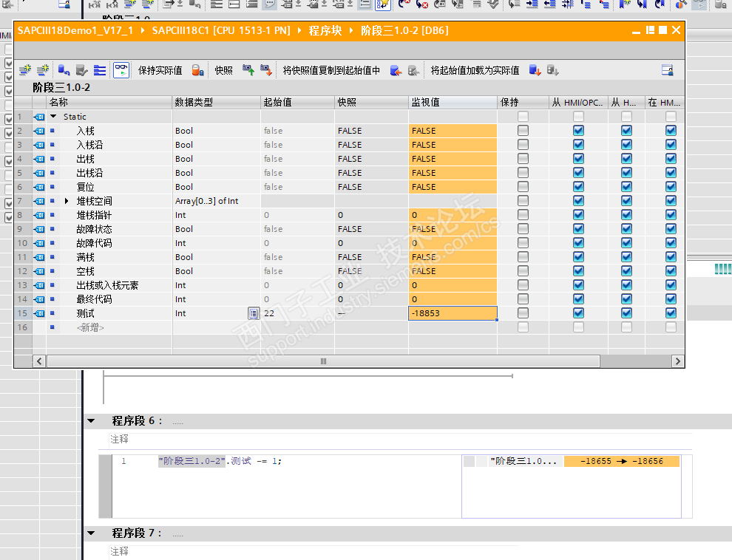732x560 pixels.
Task: Click the start value picker icon in 测试 row
Action: (x=254, y=313)
